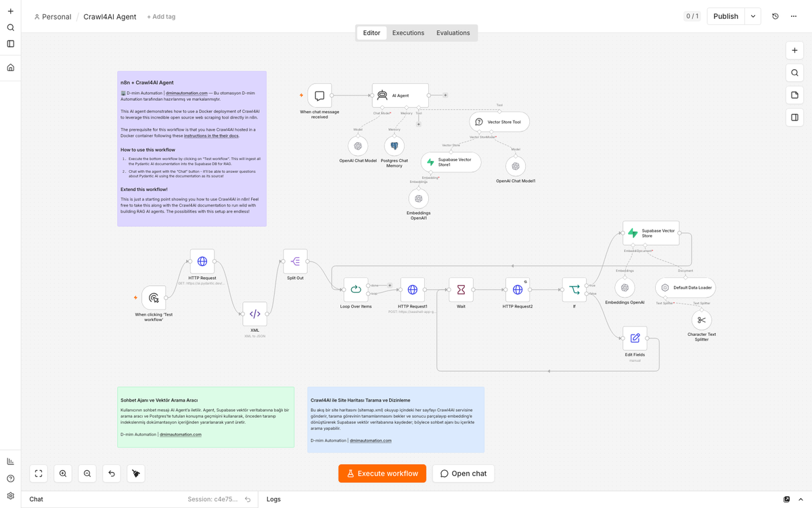Toggle the left sidebar panel icon
Viewport: 812px width, 508px height.
pos(10,44)
